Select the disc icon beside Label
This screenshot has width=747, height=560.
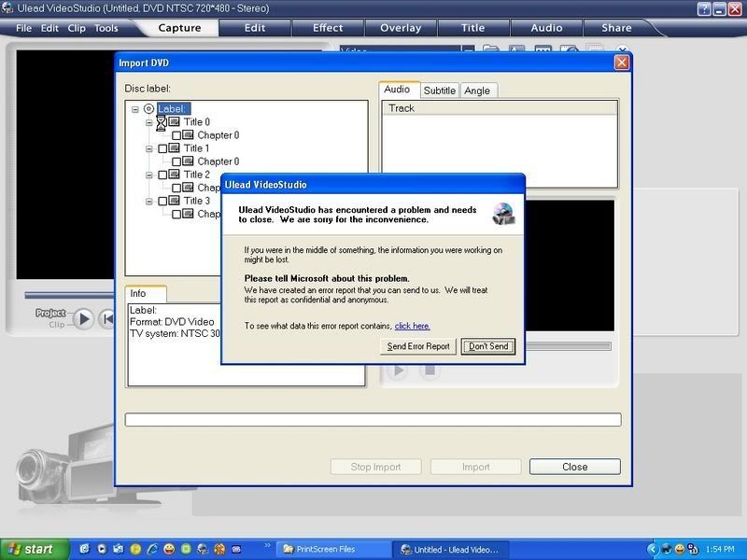click(148, 109)
